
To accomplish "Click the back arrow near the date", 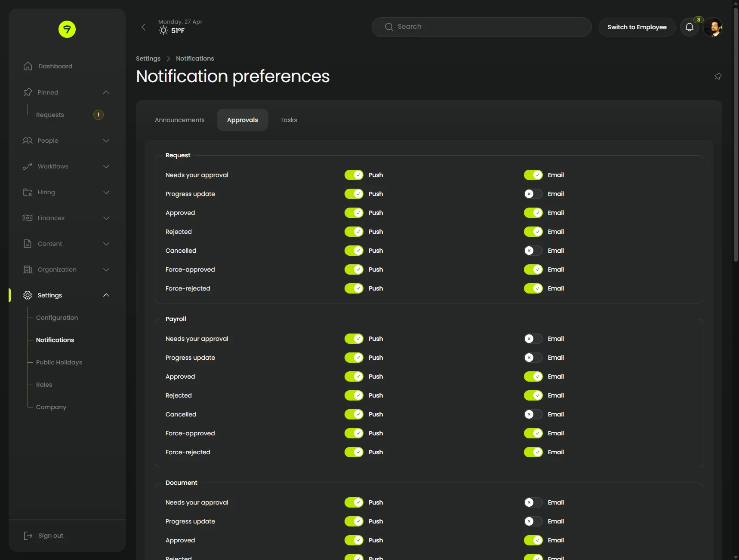I will [143, 27].
